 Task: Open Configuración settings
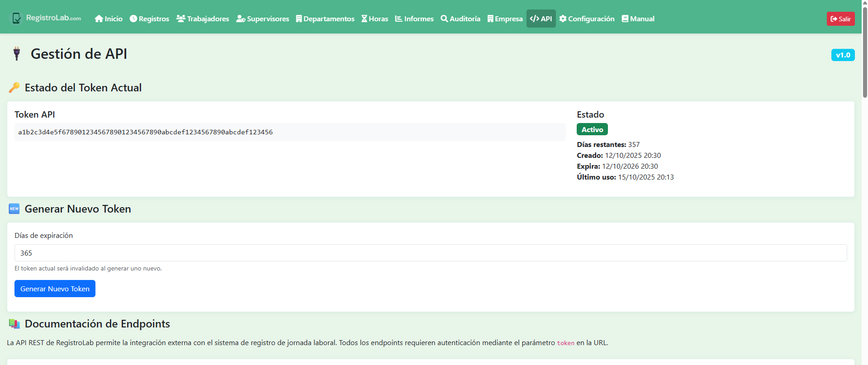click(x=587, y=19)
